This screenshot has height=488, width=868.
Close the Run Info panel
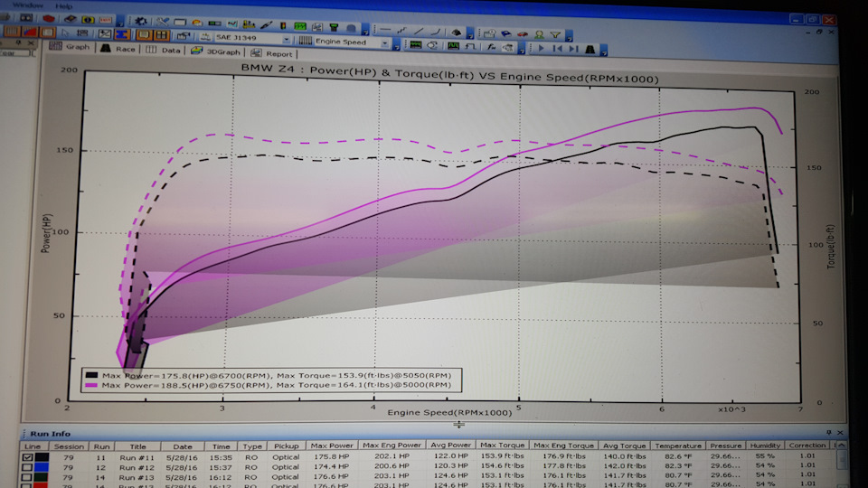[x=840, y=432]
